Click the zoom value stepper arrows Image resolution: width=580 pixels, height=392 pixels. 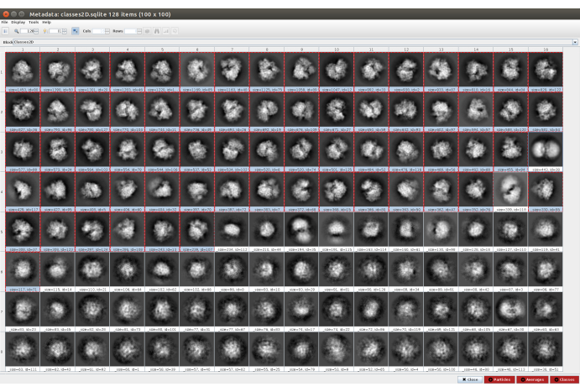[x=38, y=30]
